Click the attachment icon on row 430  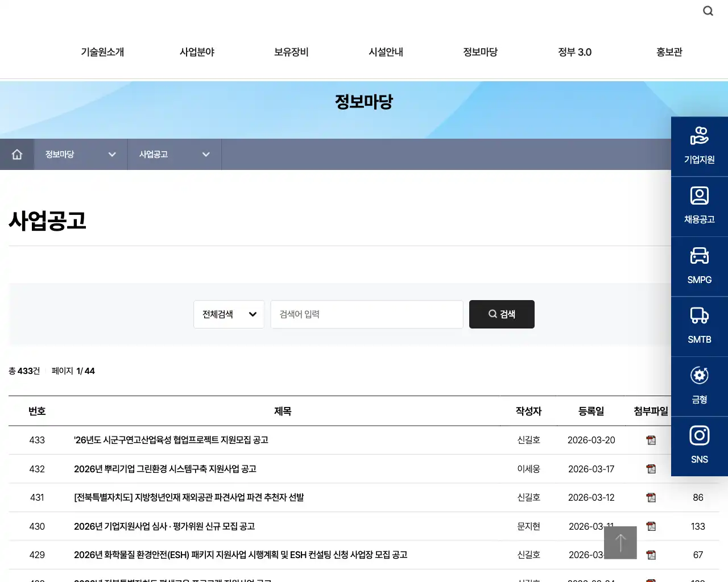point(651,526)
